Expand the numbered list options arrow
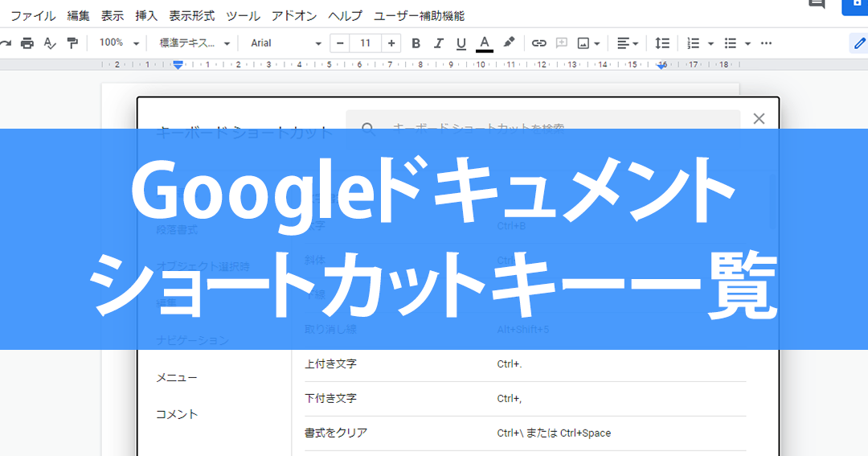The height and width of the screenshot is (456, 868). coord(710,43)
